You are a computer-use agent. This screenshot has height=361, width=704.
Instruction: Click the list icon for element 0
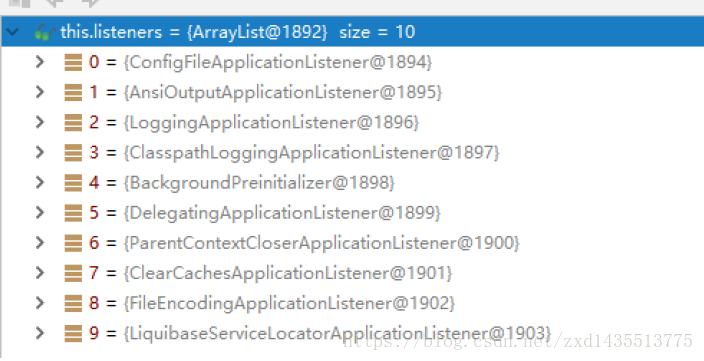pyautogui.click(x=73, y=62)
